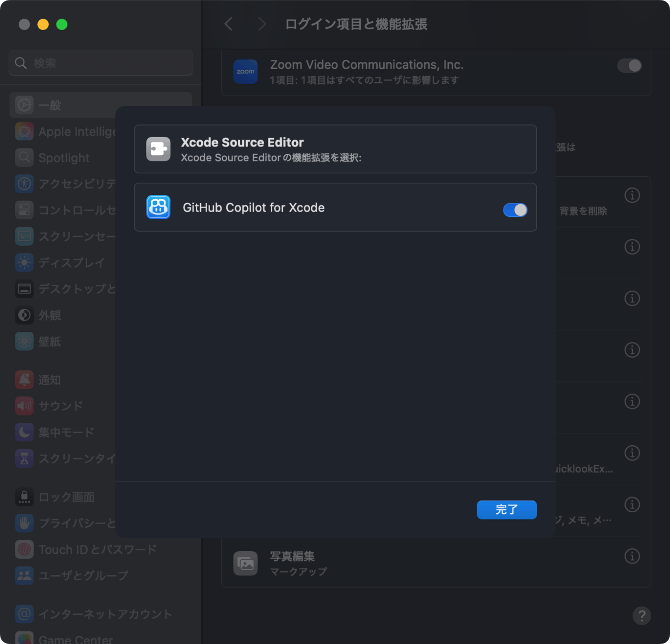This screenshot has width=670, height=644.
Task: Click the スクリーンタイム hourglass icon
Action: [24, 459]
